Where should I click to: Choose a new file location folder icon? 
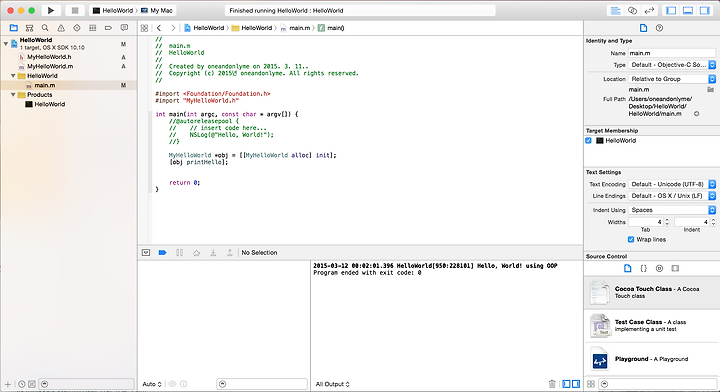(711, 90)
